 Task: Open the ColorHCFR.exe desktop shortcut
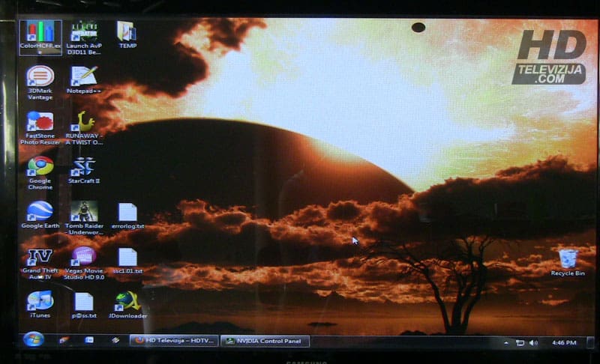click(40, 32)
